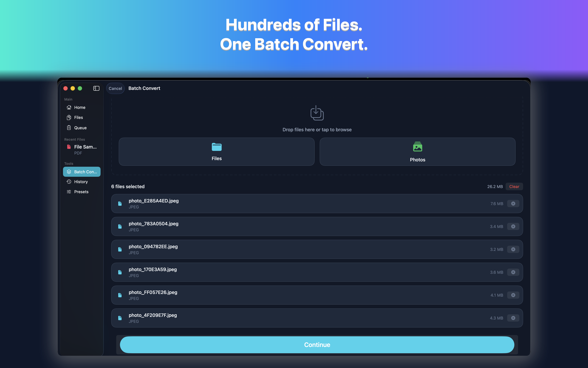Remove photo_783A0504.jpeg from the list
Screen dimensions: 588x368
coord(513,227)
